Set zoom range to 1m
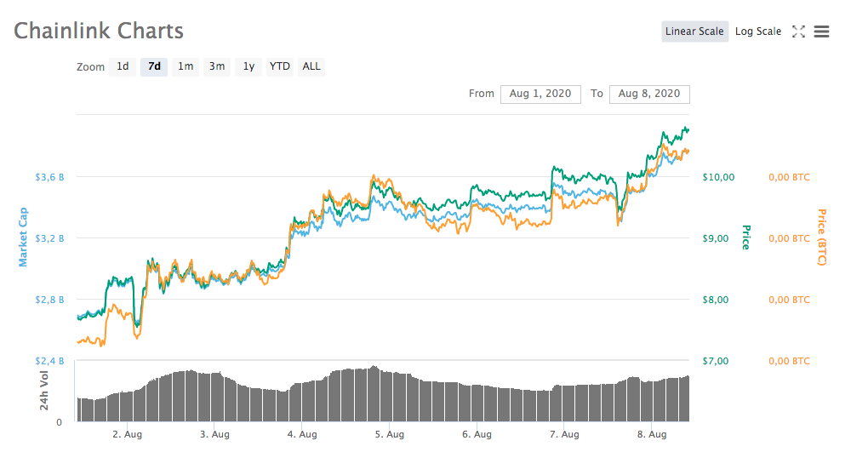Screen dimensions: 868x452 [186, 66]
